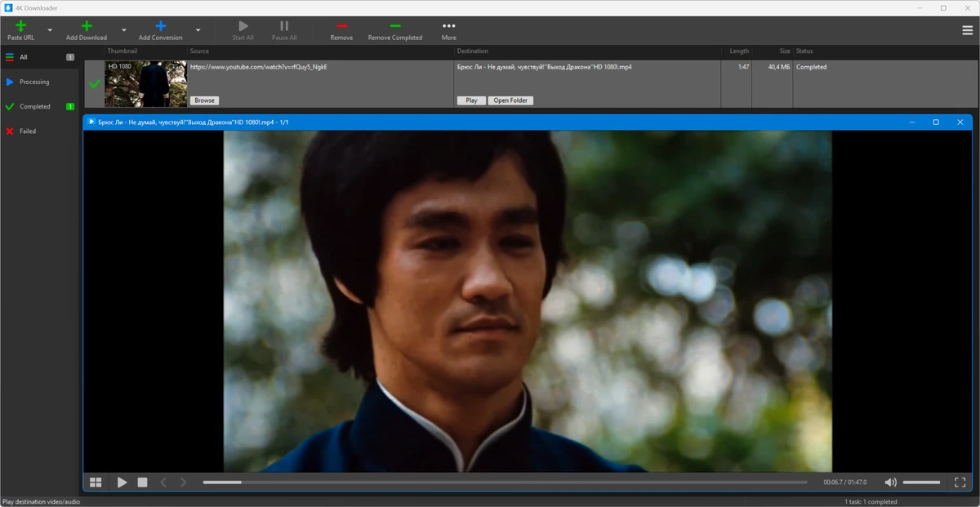Viewport: 980px width, 507px height.
Task: Click the Source column header
Action: click(199, 51)
